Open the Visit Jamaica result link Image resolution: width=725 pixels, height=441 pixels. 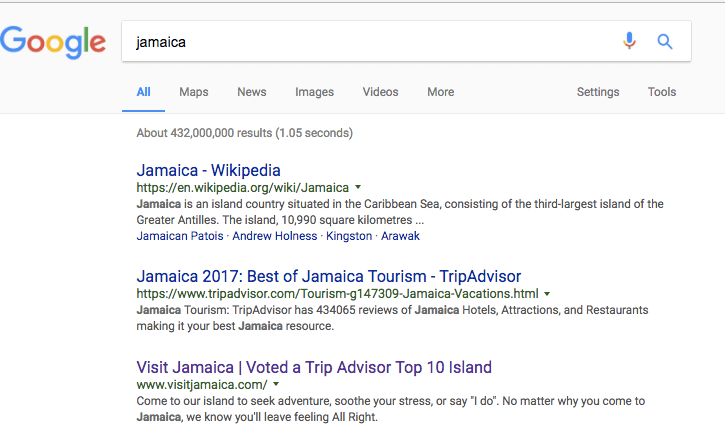pos(314,368)
